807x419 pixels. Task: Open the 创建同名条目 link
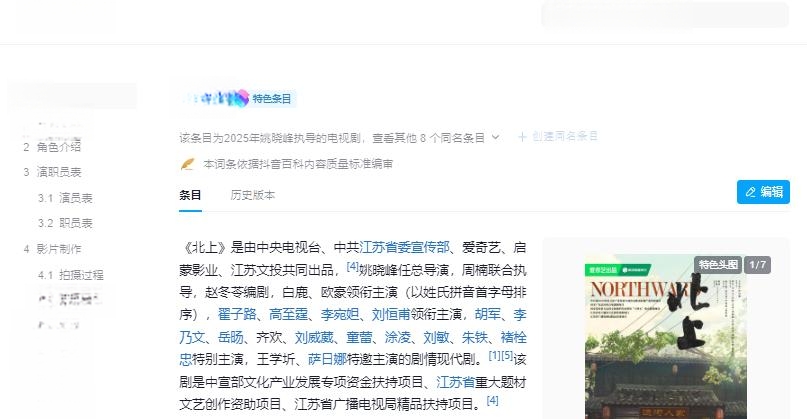(x=565, y=136)
